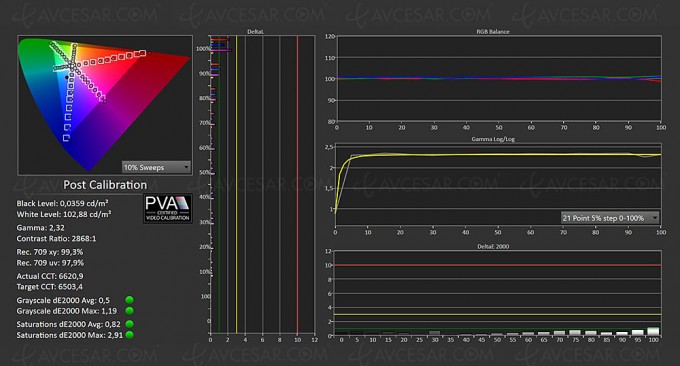Click green dot next to Saturations dE2000 Avg
Image resolution: width=680 pixels, height=366 pixels.
tap(129, 324)
